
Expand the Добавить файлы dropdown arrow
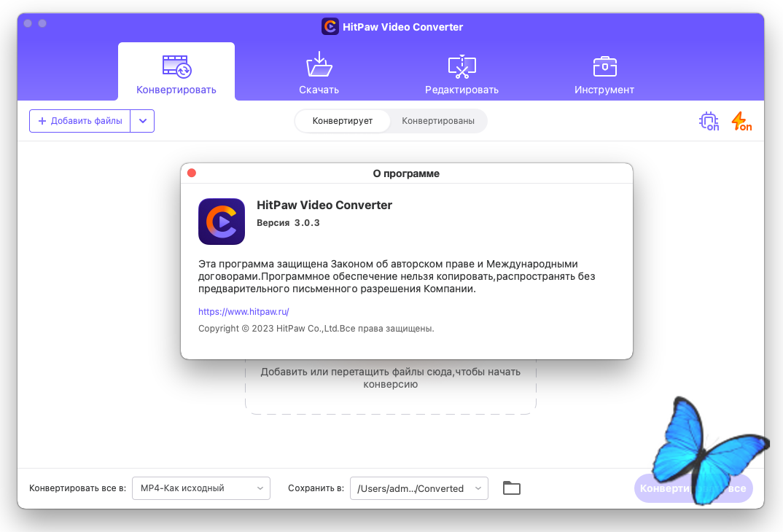pos(143,121)
